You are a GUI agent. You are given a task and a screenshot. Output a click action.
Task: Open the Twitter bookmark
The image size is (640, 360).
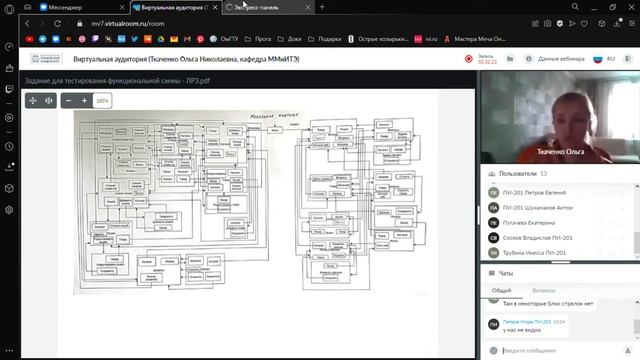click(x=134, y=39)
